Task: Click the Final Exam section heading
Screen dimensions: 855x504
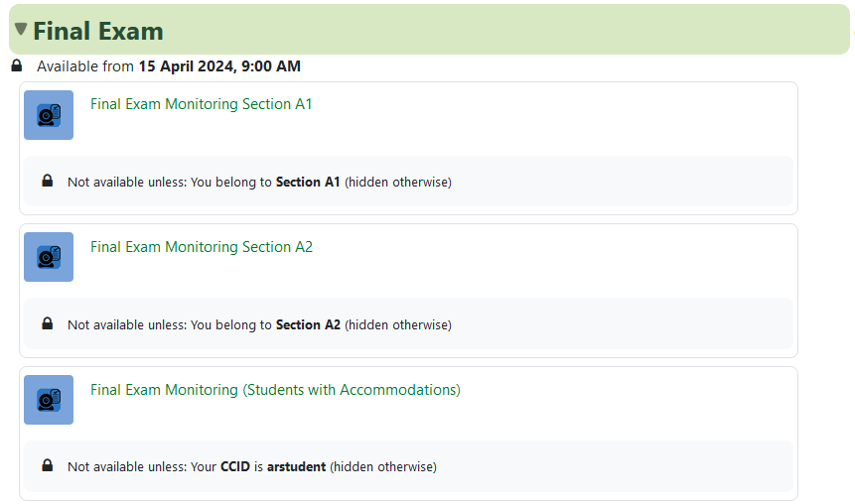Action: [x=98, y=31]
